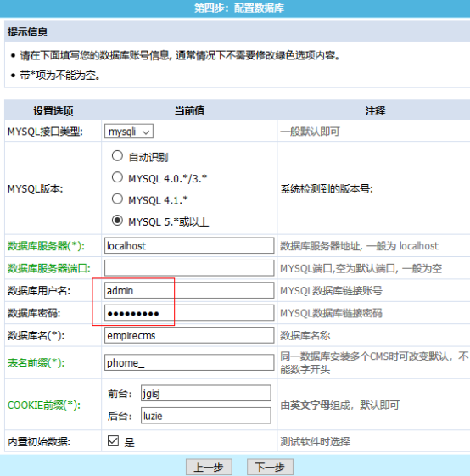470x476 pixels.
Task: Open the MYSQL interface type dropdown
Action: [129, 132]
